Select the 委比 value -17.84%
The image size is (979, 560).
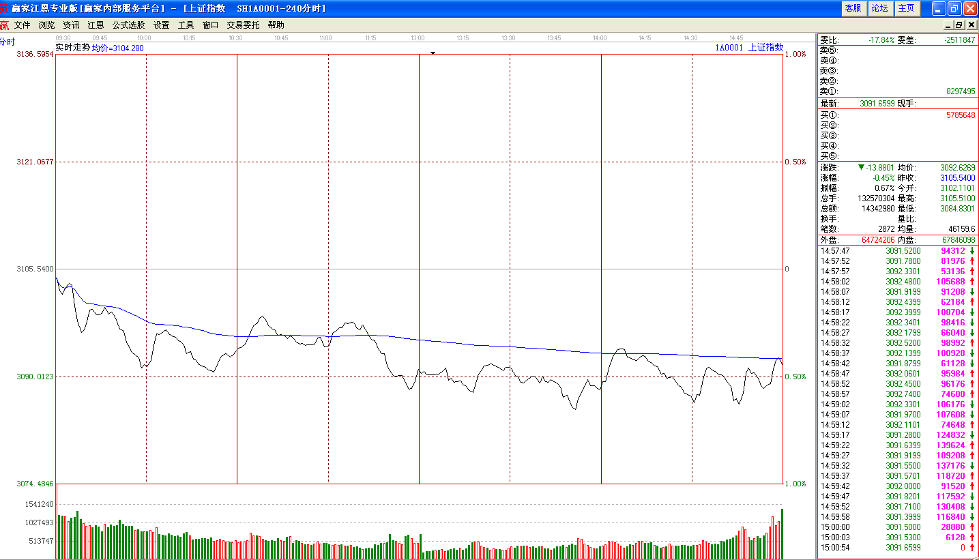881,40
